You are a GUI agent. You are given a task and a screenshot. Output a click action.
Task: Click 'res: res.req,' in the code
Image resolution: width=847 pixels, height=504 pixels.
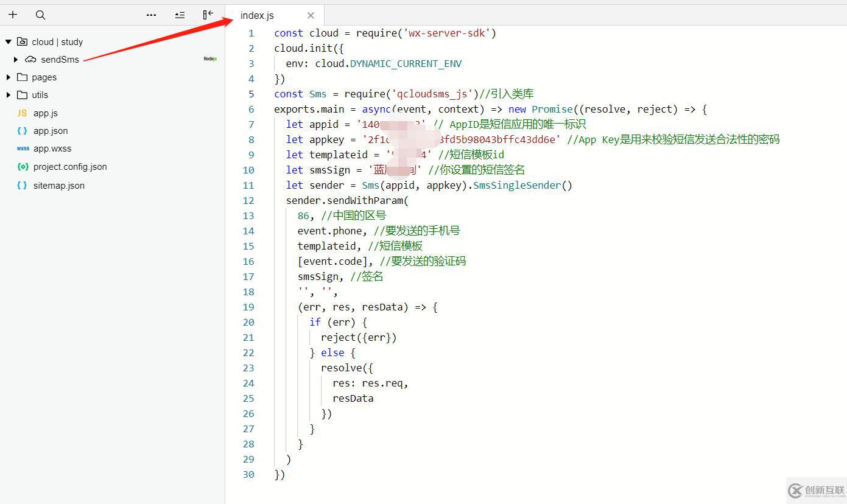(370, 383)
